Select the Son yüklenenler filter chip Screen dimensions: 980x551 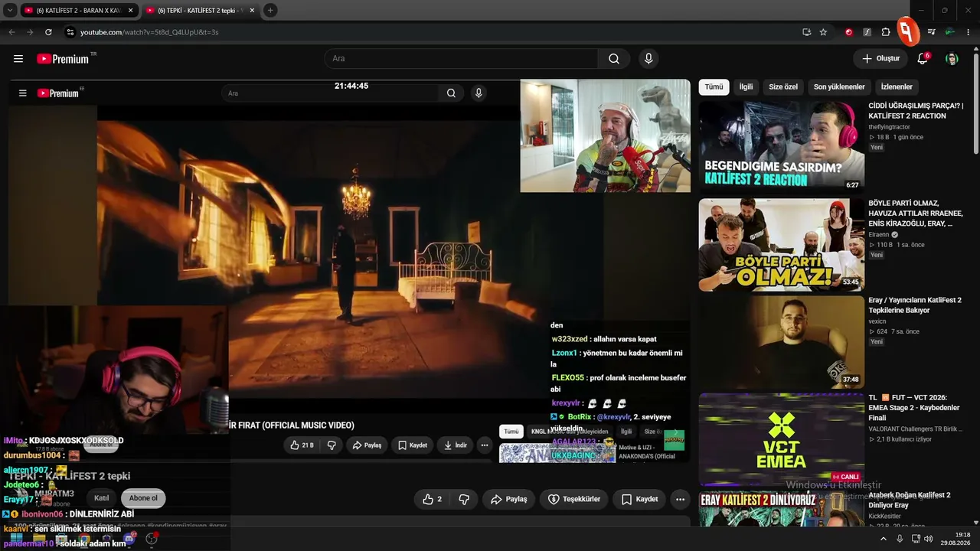[839, 87]
